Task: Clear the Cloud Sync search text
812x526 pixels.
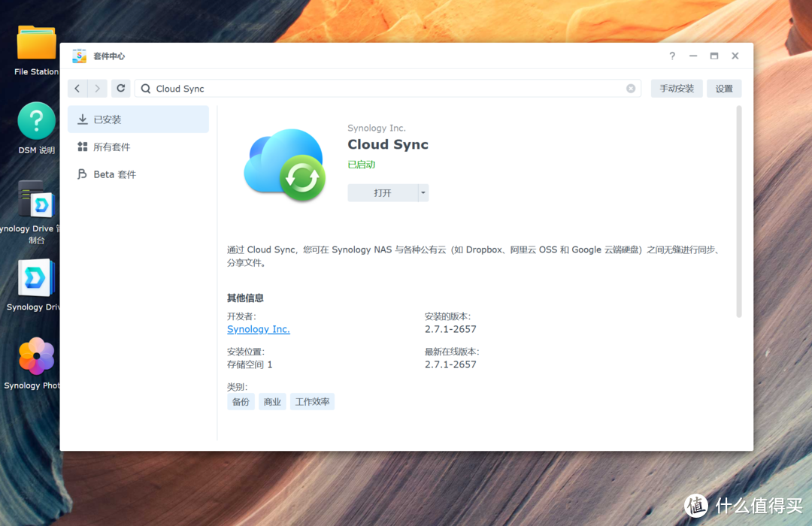Action: click(x=631, y=89)
